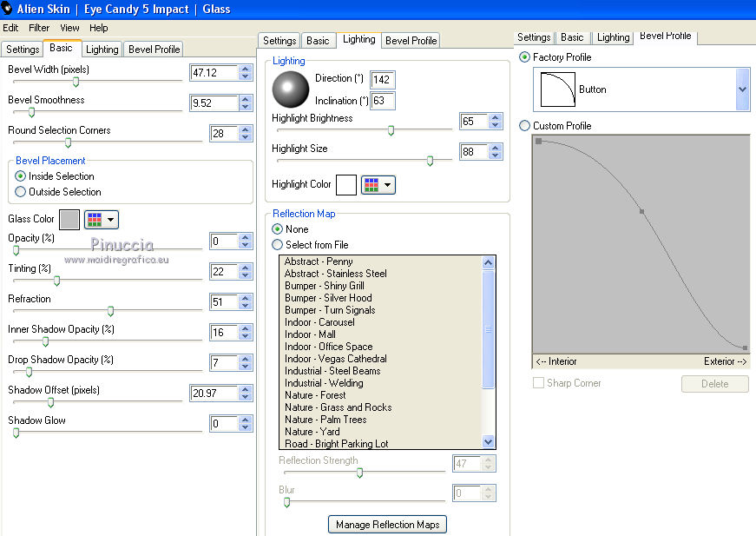Choose the Outside Selection option

[21, 192]
